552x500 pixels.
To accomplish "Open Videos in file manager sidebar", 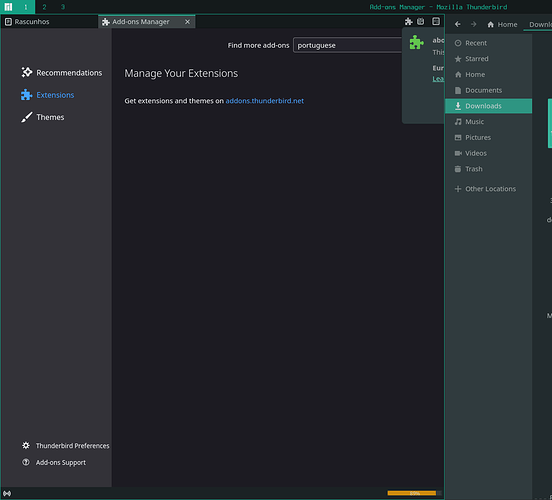I will (x=488, y=153).
